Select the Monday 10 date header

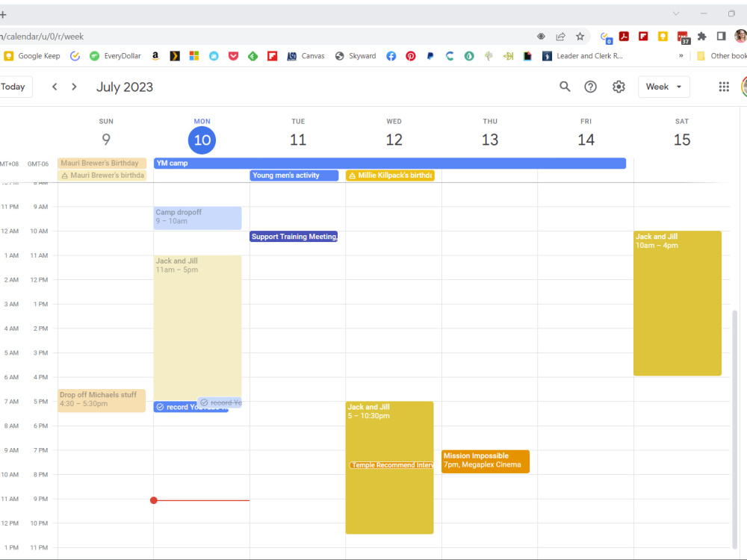tap(202, 140)
